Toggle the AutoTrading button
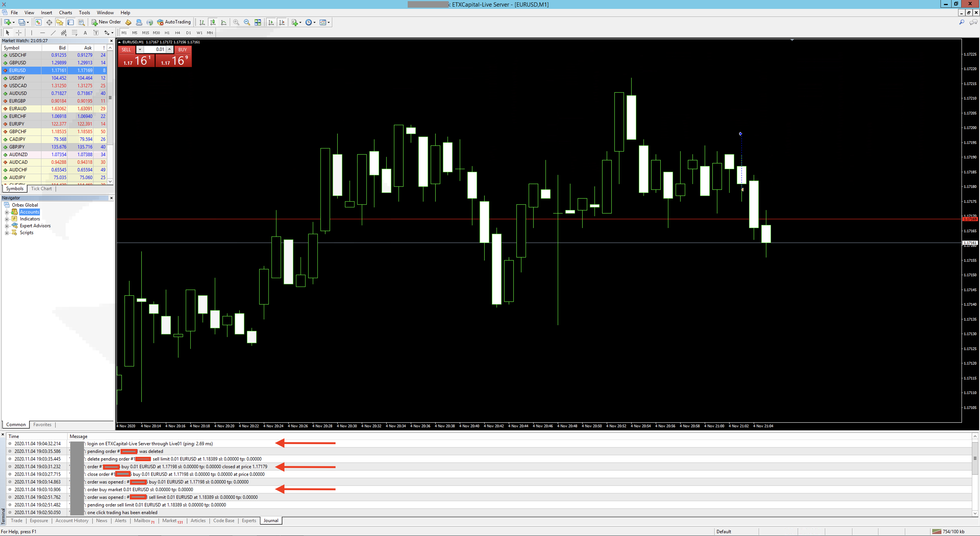The height and width of the screenshot is (536, 980). pos(174,22)
